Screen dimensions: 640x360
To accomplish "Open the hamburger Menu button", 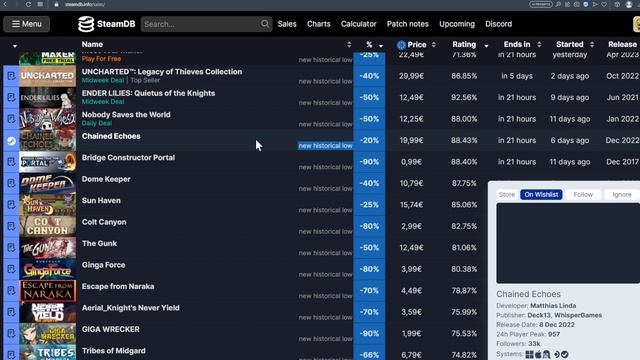I will tap(27, 24).
